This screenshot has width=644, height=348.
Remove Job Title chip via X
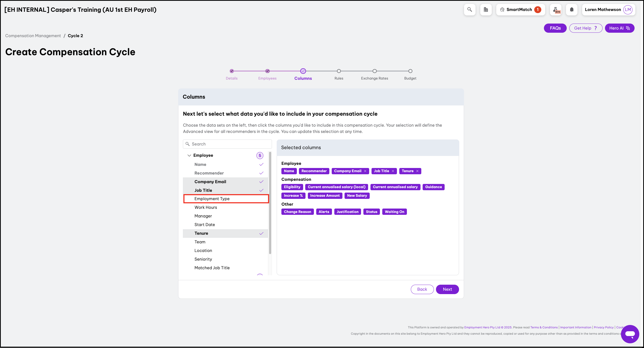point(393,171)
